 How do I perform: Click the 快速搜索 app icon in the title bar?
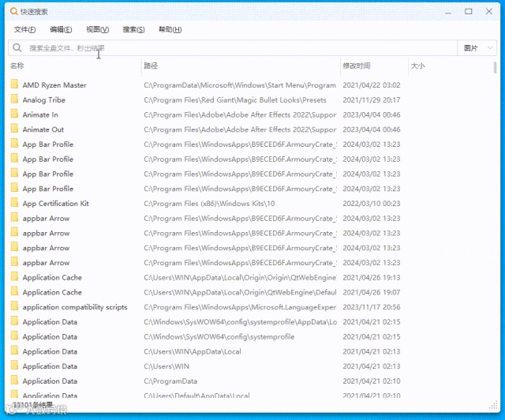[13, 11]
